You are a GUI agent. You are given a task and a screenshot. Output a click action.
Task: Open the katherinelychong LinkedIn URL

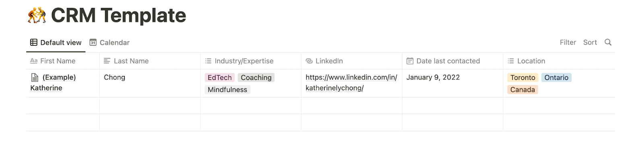pos(351,83)
